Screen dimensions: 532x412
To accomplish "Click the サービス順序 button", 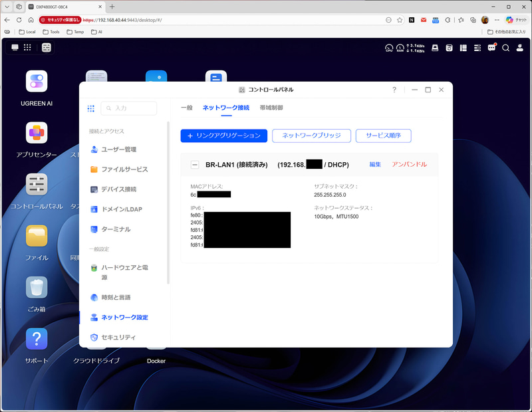I will [x=384, y=136].
